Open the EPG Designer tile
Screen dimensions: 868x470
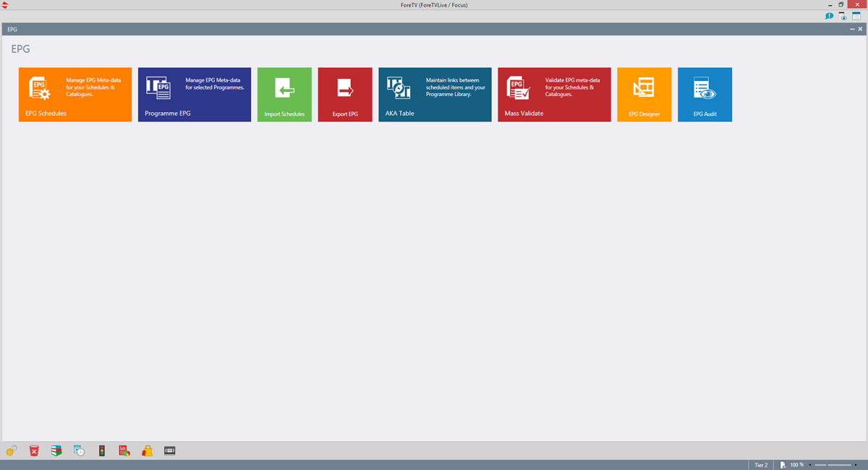coord(644,95)
